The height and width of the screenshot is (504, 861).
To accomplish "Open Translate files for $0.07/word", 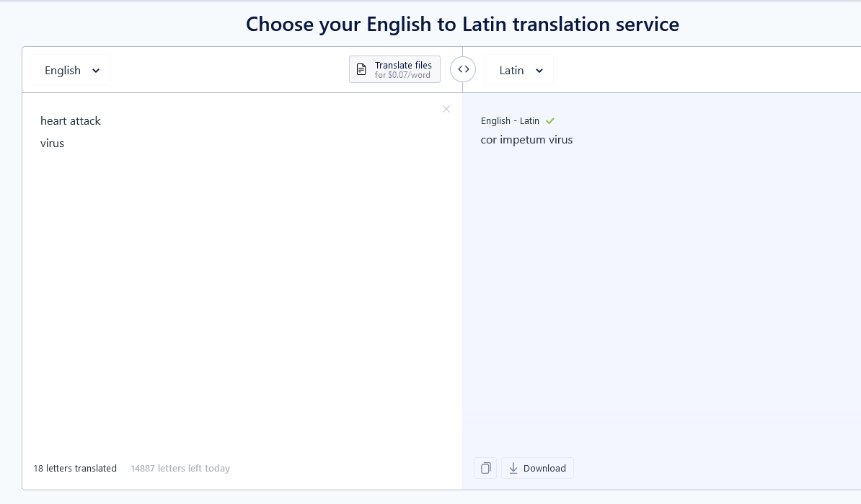I will [395, 69].
